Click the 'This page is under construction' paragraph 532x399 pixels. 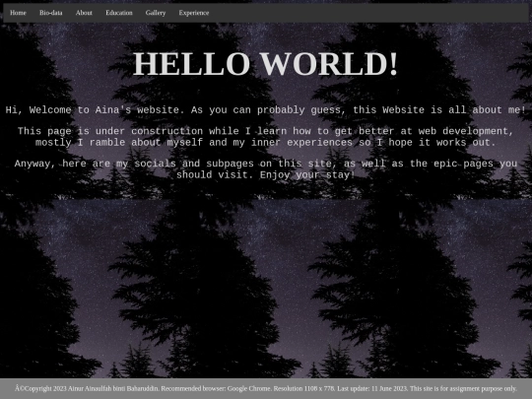coord(266,137)
